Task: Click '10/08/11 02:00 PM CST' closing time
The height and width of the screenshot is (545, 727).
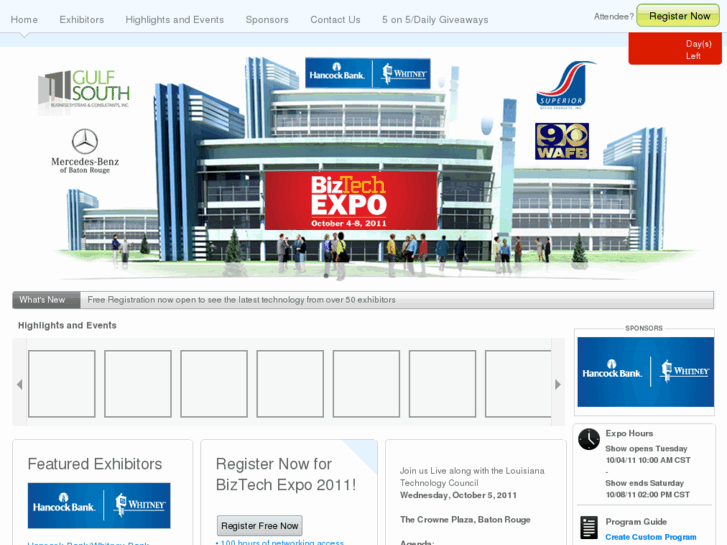Action: (x=648, y=494)
